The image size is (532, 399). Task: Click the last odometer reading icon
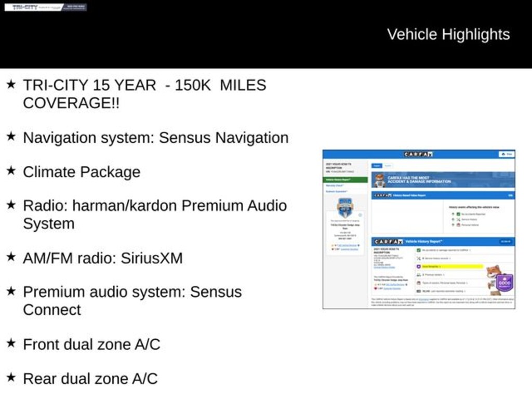click(x=419, y=291)
